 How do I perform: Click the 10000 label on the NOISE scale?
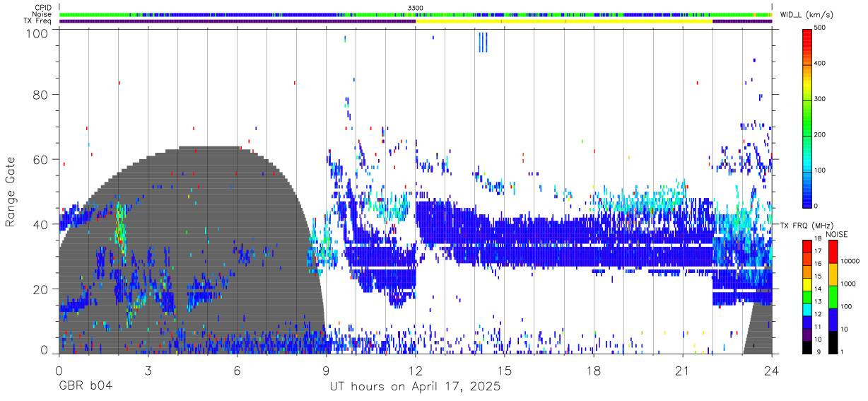849,262
